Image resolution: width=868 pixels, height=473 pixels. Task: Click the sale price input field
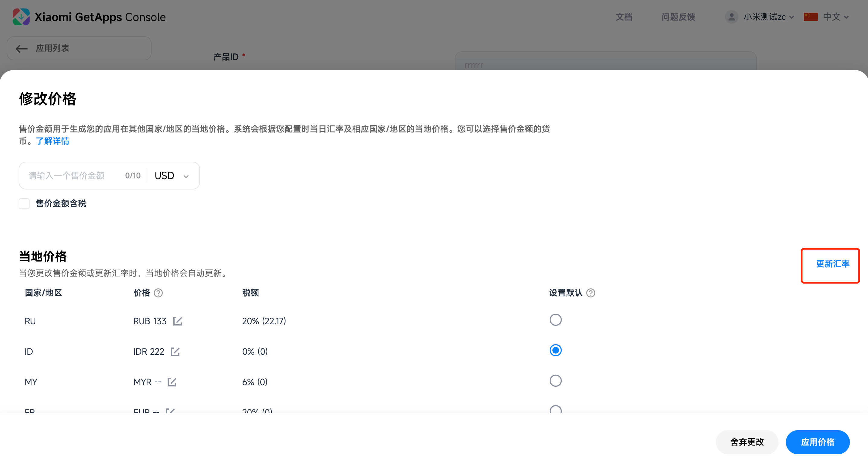tap(67, 175)
